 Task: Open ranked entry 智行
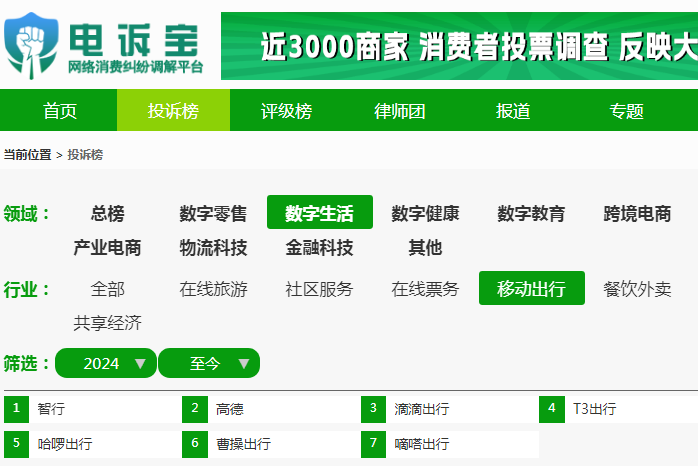pos(51,409)
